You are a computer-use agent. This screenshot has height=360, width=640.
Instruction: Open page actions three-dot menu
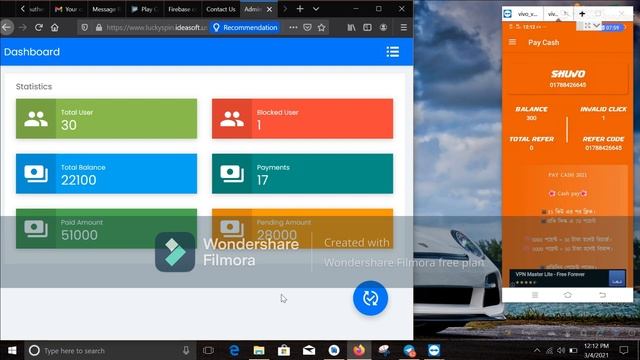coord(293,27)
